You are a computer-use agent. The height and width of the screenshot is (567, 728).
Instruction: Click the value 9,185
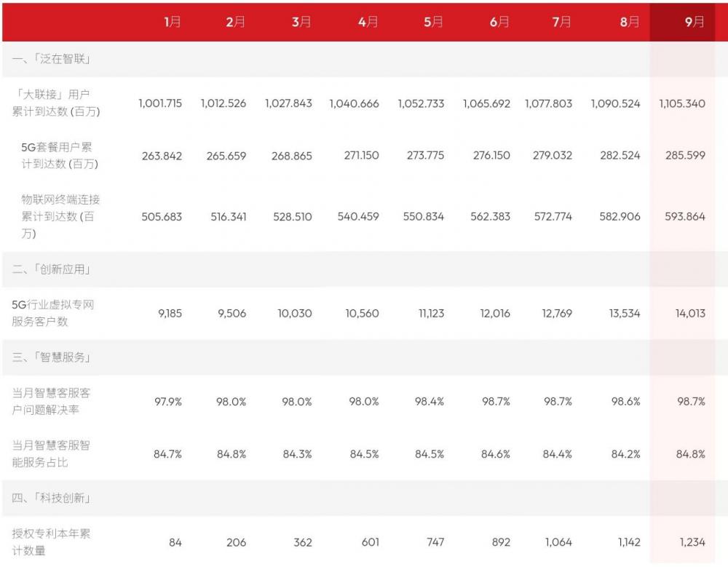pos(170,314)
